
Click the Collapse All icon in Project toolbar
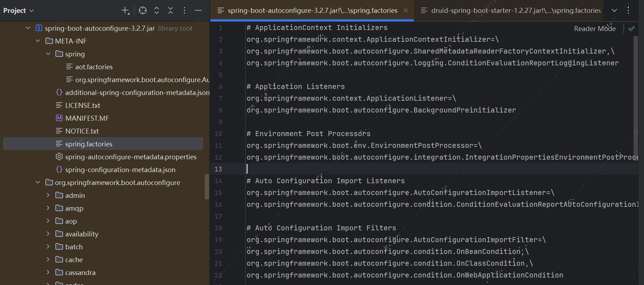(171, 11)
